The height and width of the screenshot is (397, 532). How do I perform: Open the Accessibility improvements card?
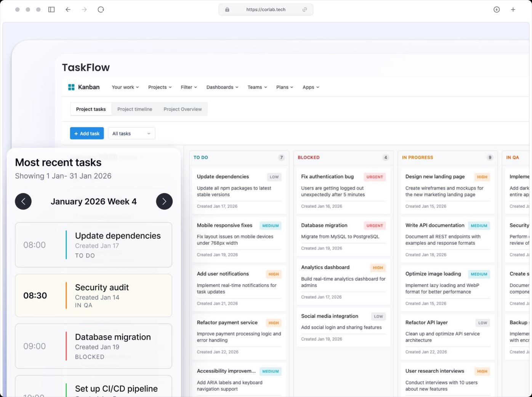tap(239, 380)
